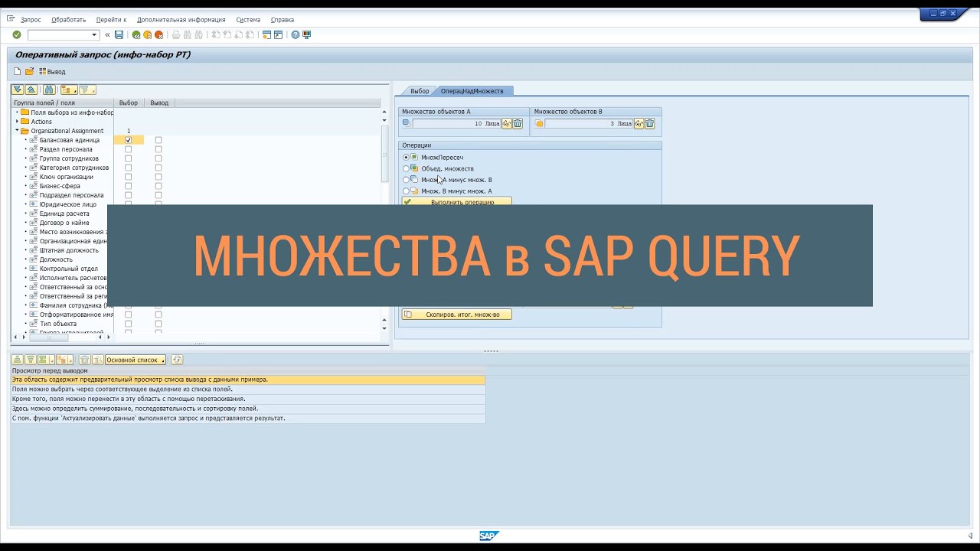Expand the Actions folder node
980x551 pixels.
pyautogui.click(x=17, y=122)
